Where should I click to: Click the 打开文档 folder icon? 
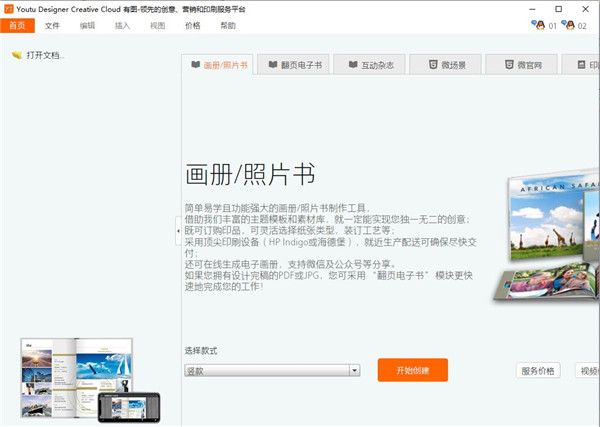[17, 55]
